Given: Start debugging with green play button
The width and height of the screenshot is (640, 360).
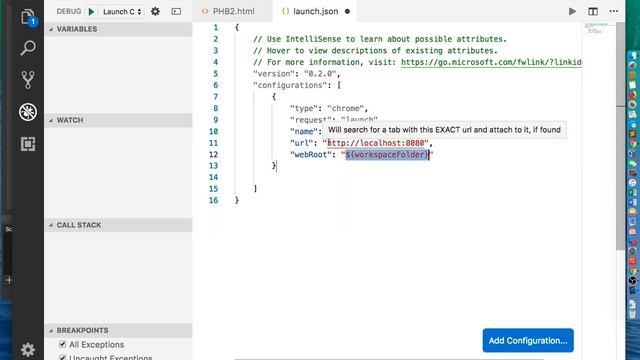Looking at the screenshot, I should 91,11.
